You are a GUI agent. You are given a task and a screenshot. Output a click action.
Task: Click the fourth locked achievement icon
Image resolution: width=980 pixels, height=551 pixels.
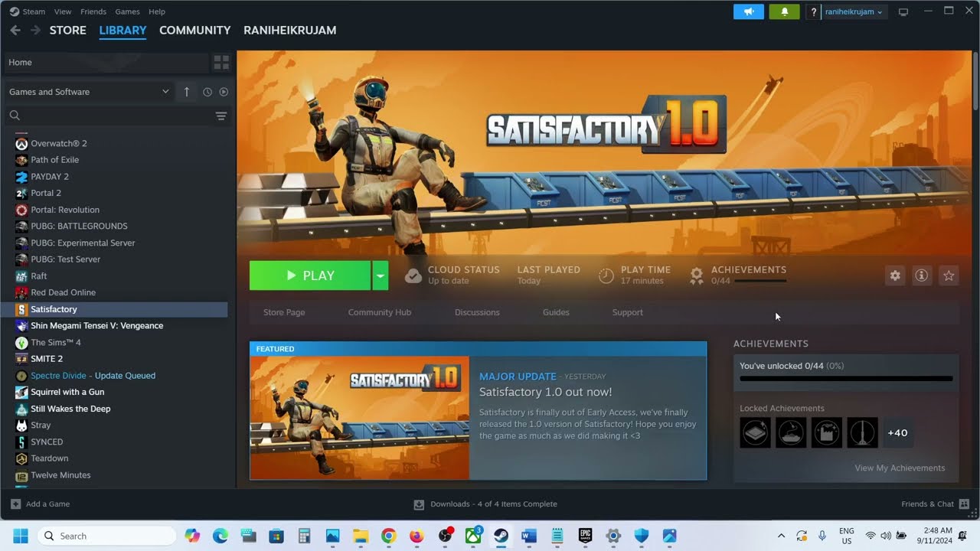863,432
